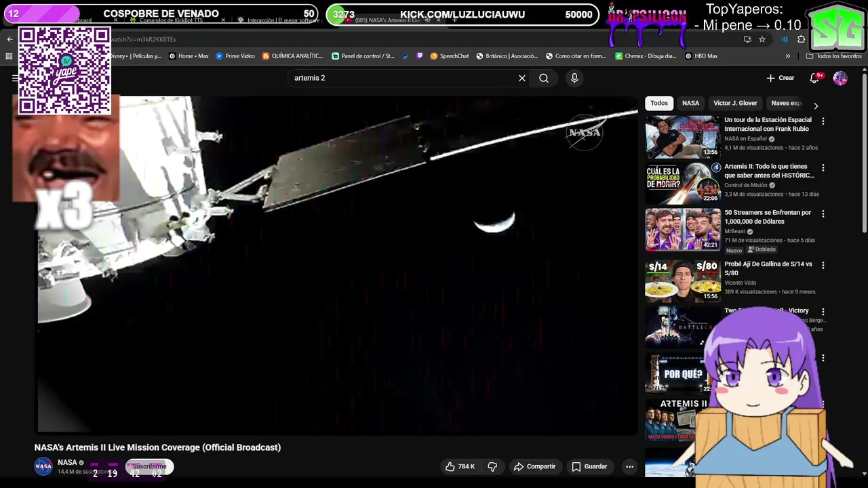Start voice search with the microphone icon
This screenshot has height=488, width=868.
tap(574, 78)
